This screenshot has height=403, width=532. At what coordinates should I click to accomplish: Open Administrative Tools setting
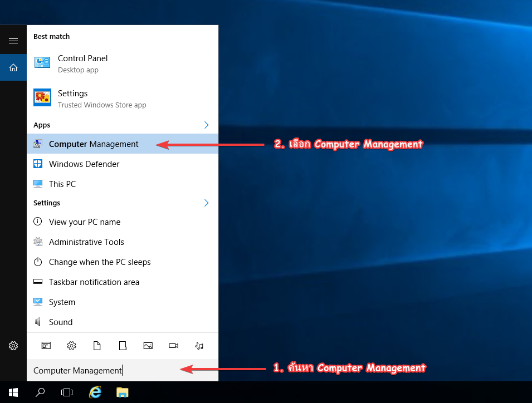[123, 242]
